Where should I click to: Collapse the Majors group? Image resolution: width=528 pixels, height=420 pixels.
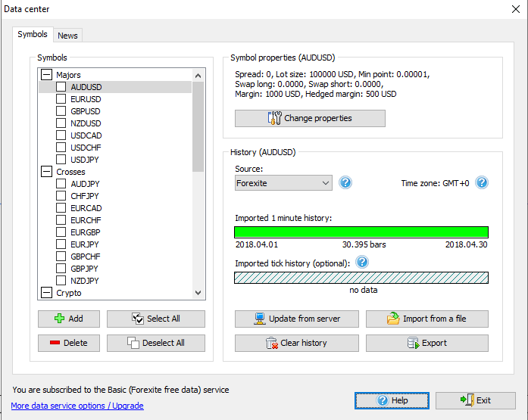(x=46, y=75)
